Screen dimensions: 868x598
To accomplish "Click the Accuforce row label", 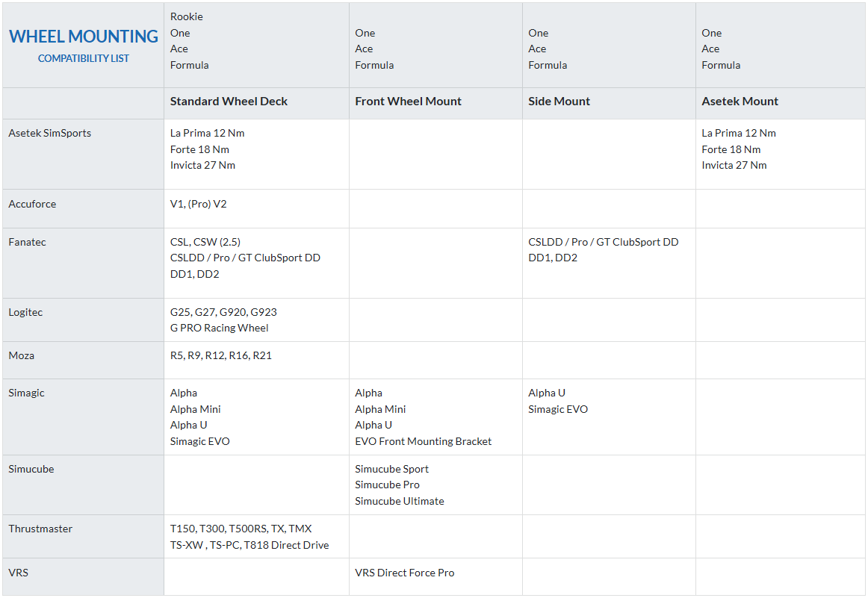I will tap(32, 204).
